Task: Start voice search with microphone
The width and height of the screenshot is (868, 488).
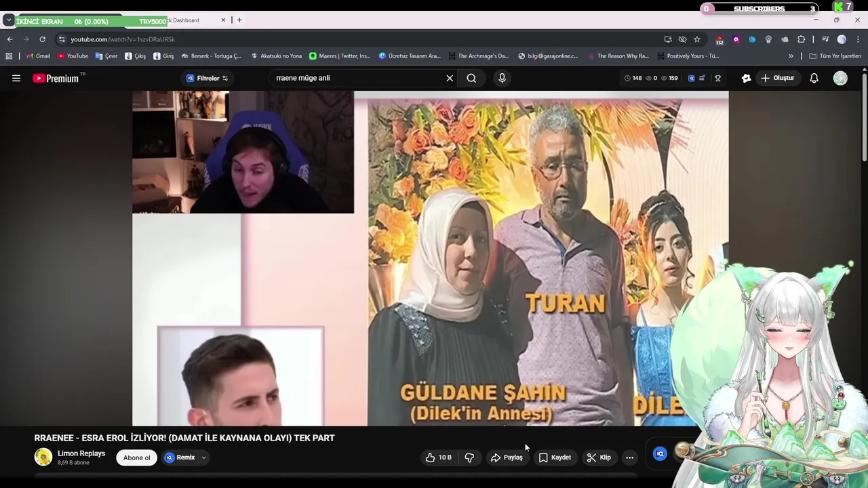Action: pyautogui.click(x=502, y=78)
